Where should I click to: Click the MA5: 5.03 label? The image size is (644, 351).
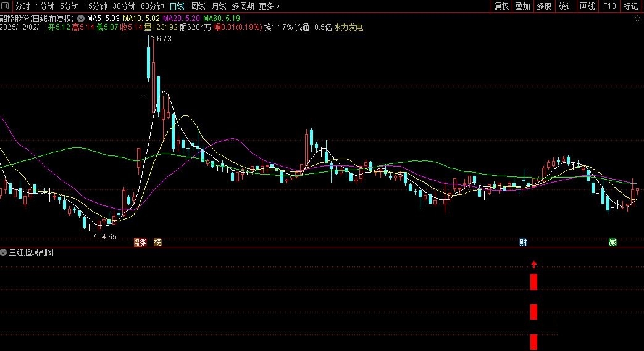(x=103, y=19)
